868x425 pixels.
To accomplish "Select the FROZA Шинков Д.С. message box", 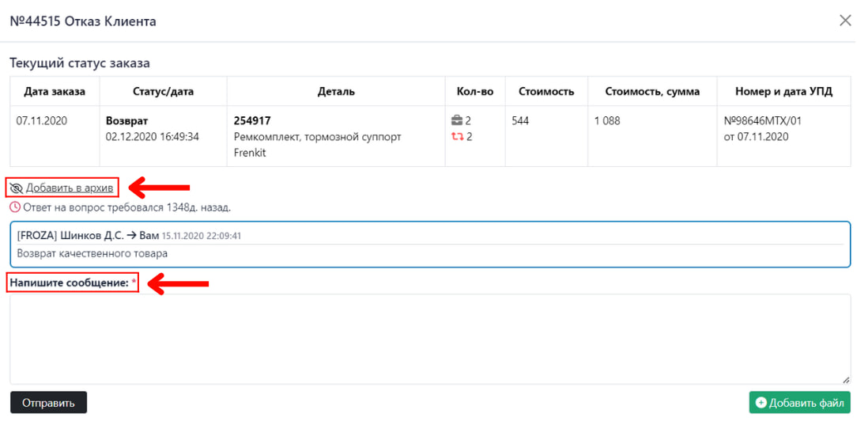I will click(430, 245).
